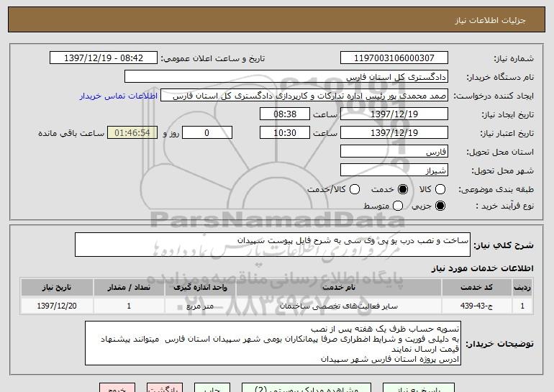
Task: Click the توضیحات خریدار label
Action: click(x=499, y=344)
